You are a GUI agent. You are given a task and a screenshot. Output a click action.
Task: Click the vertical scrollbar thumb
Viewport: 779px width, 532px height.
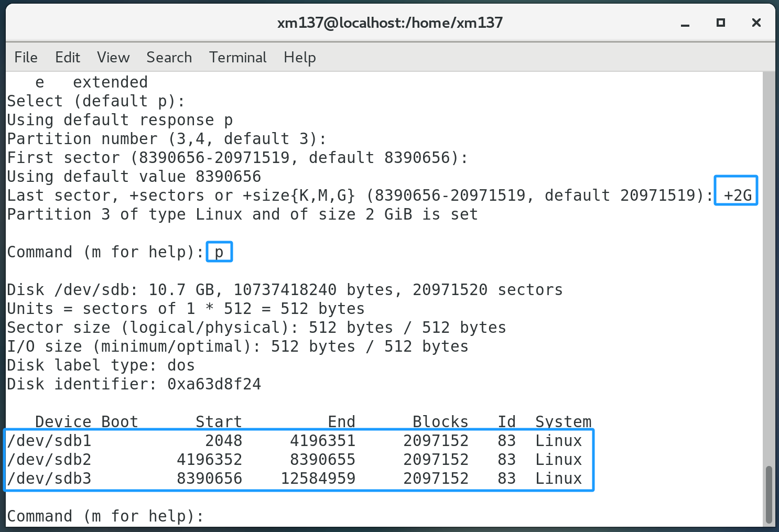click(x=769, y=494)
